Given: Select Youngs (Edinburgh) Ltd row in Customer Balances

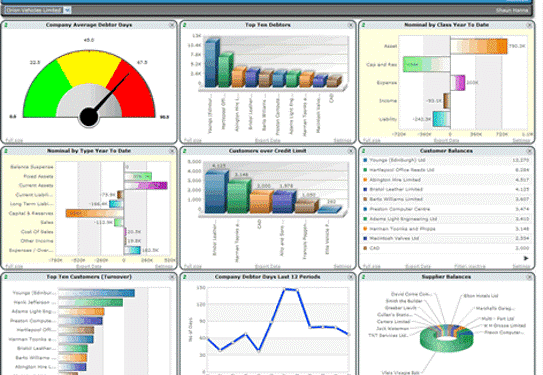Looking at the screenshot, I should [446, 160].
